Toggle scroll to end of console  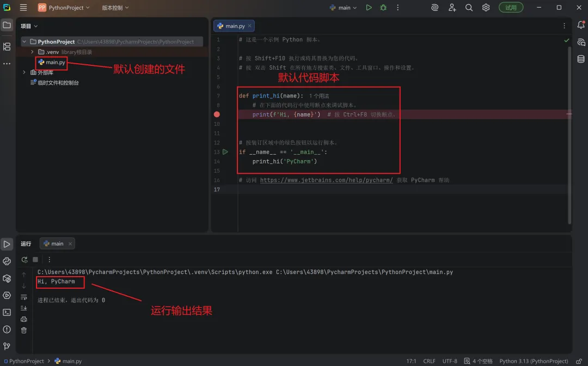coord(23,308)
